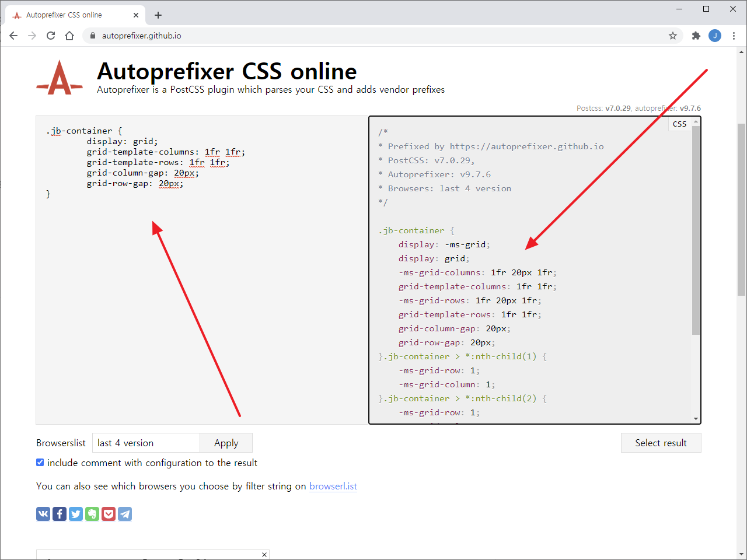Share the page on VK
Screen dimensions: 747x560
pos(43,514)
